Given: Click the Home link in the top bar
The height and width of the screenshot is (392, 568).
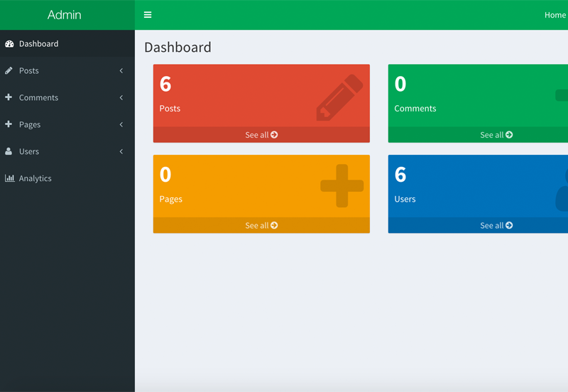Looking at the screenshot, I should click(x=555, y=15).
